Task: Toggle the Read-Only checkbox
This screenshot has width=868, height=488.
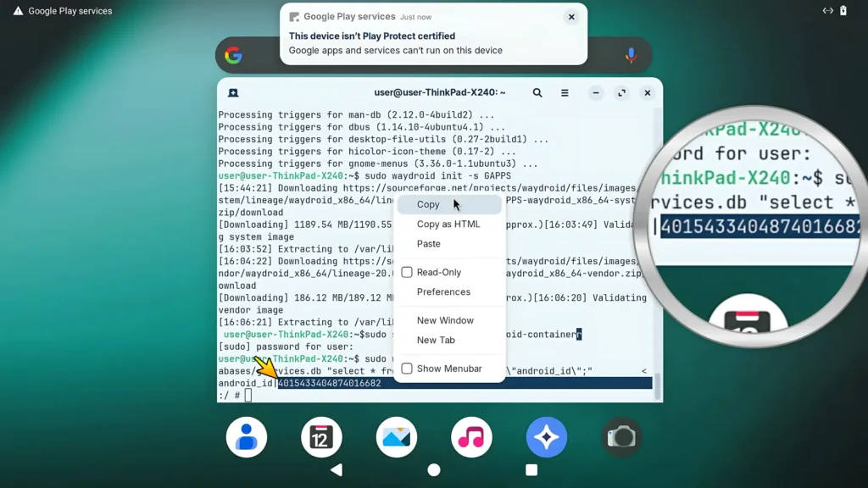Action: tap(407, 272)
